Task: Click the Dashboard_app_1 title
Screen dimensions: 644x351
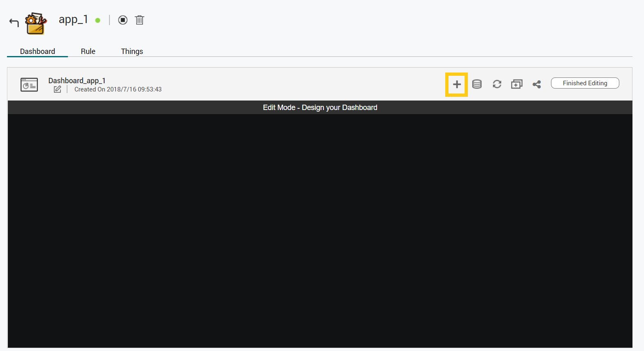Action: pyautogui.click(x=77, y=81)
